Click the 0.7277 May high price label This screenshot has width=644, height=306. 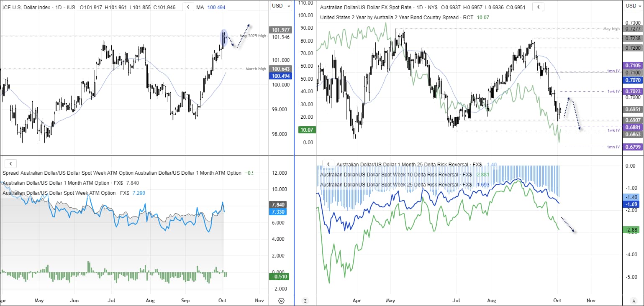(x=632, y=29)
